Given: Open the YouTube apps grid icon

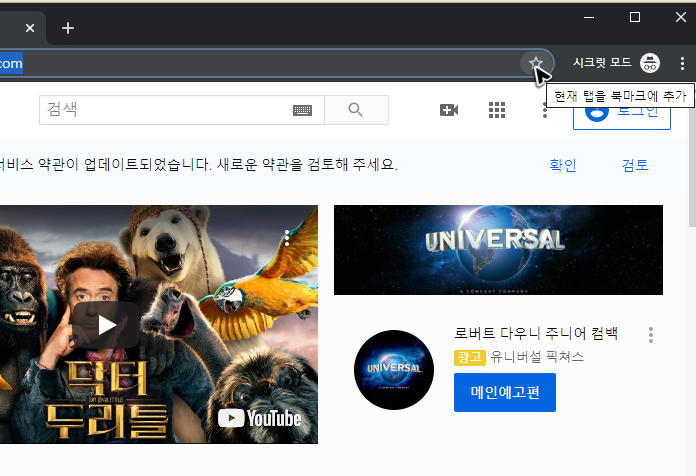Looking at the screenshot, I should (497, 110).
